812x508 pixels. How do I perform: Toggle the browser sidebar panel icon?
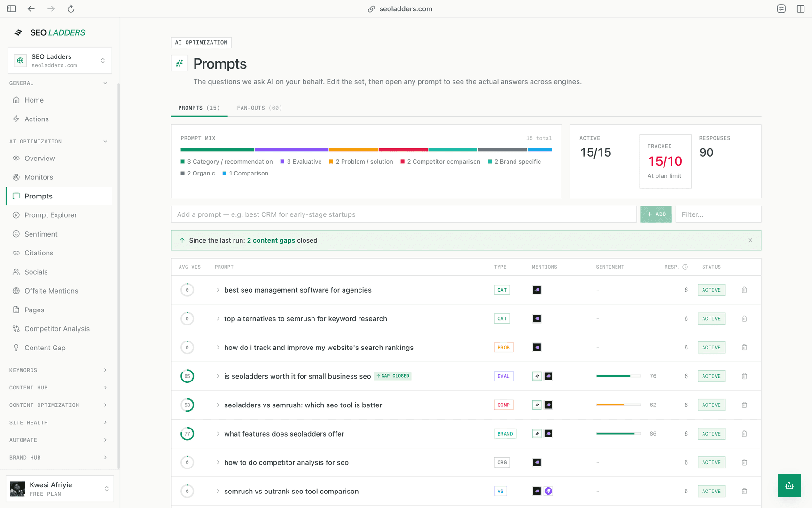(x=11, y=9)
